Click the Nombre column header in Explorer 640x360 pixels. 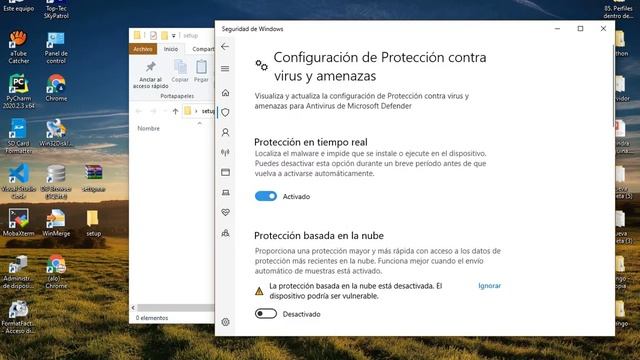click(149, 128)
